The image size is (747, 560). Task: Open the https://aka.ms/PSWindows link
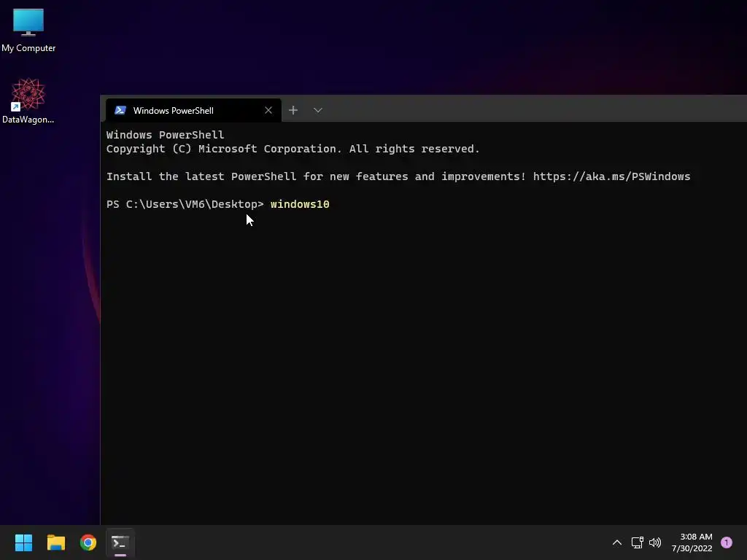click(611, 176)
